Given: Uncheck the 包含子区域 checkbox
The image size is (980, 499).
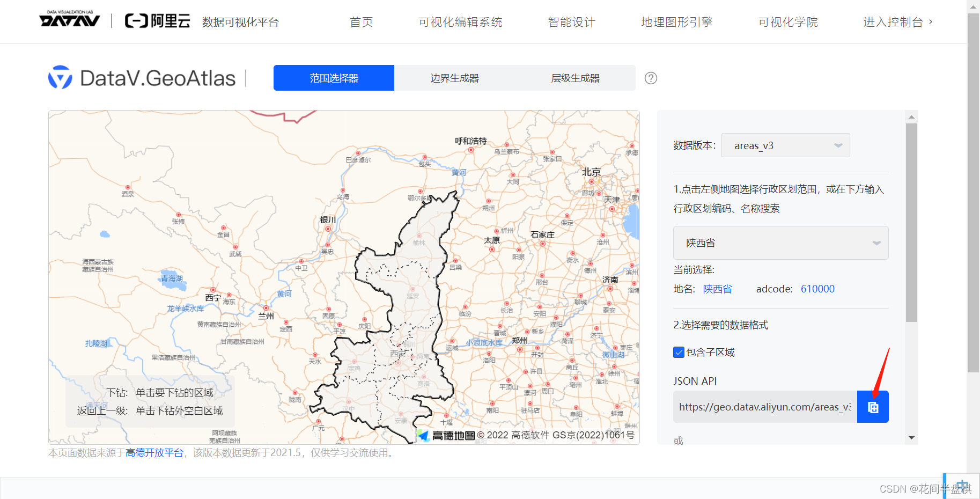Looking at the screenshot, I should [x=679, y=352].
